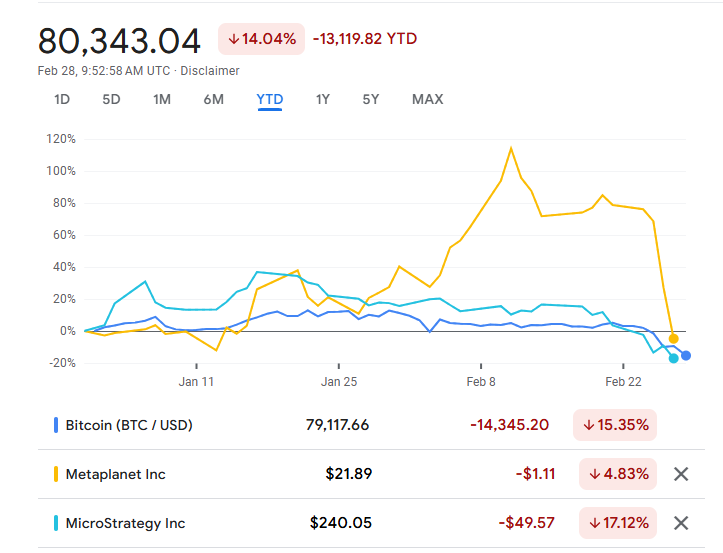Click the Bitcoin (BTC / USD) row name

(129, 425)
